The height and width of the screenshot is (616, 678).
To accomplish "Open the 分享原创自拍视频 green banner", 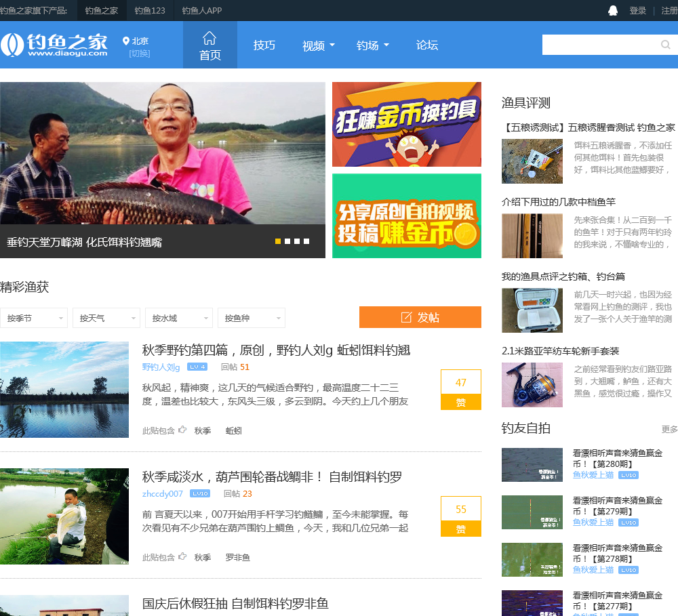I will [406, 215].
